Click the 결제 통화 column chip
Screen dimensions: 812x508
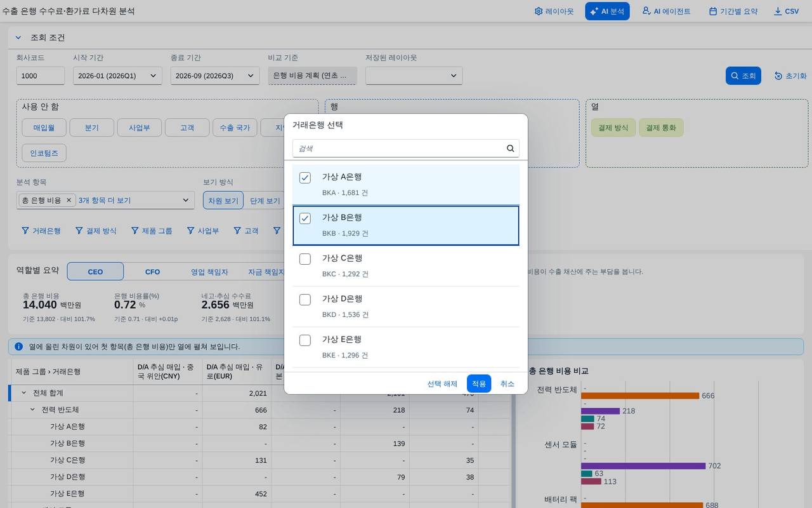coord(661,128)
